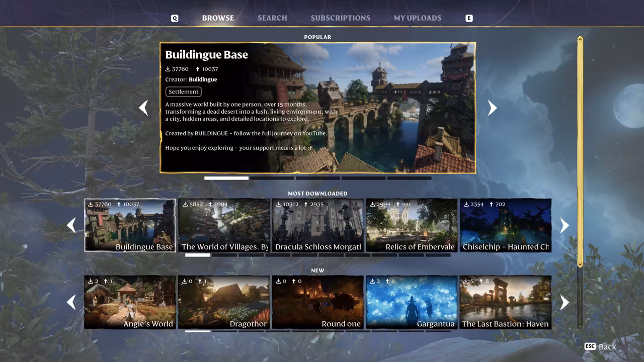Viewport: 644px width, 362px height.
Task: Click upvote icon on featured Buildingue Base
Action: [x=198, y=69]
